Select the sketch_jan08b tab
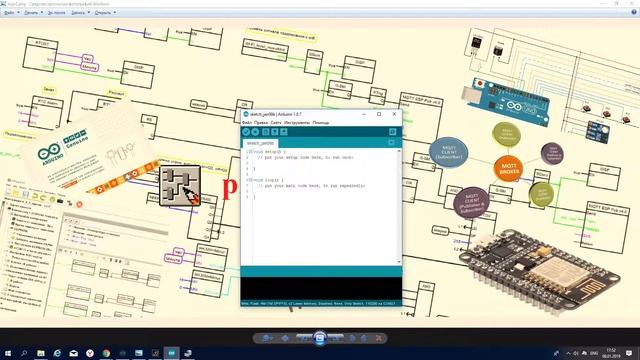 260,143
